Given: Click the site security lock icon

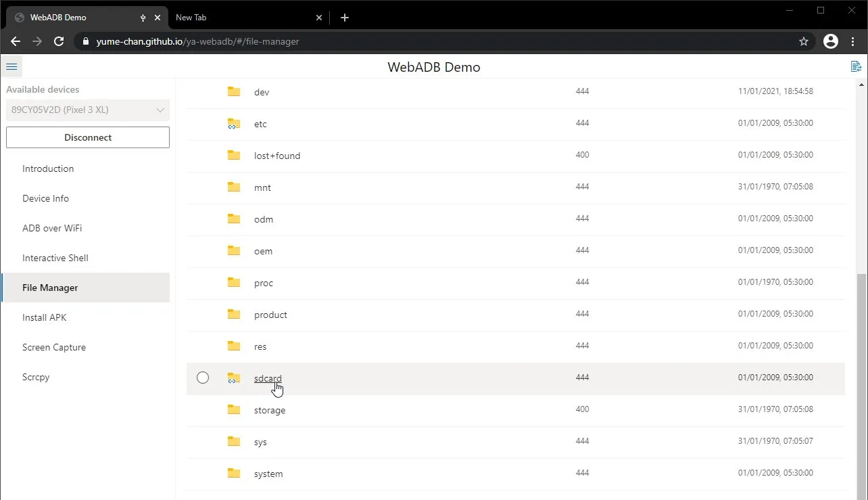Looking at the screenshot, I should (x=85, y=41).
